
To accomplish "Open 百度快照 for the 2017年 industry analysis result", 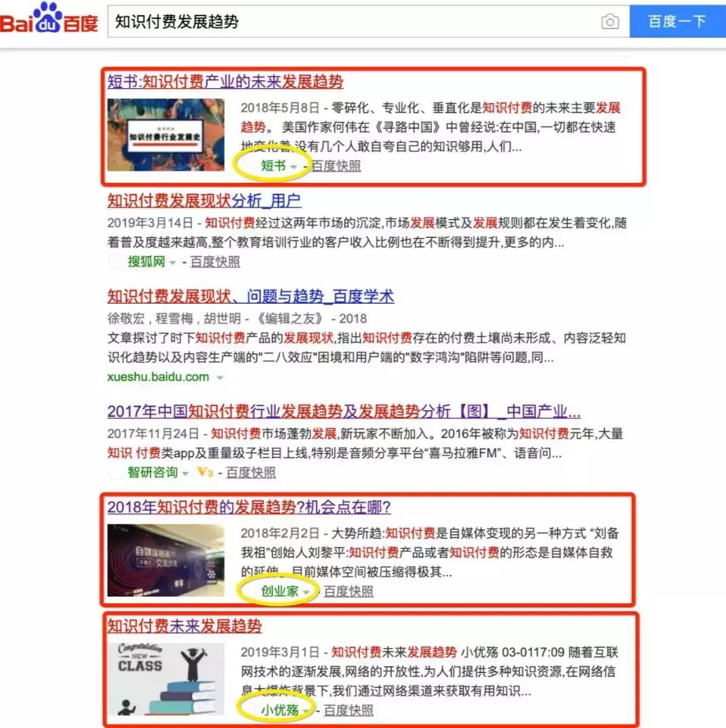I will (x=252, y=472).
